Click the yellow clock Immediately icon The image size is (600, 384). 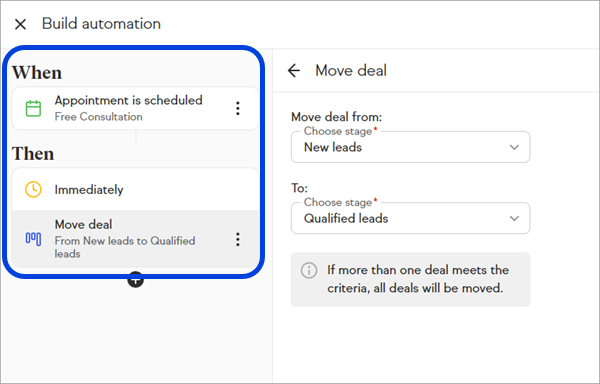coord(33,189)
